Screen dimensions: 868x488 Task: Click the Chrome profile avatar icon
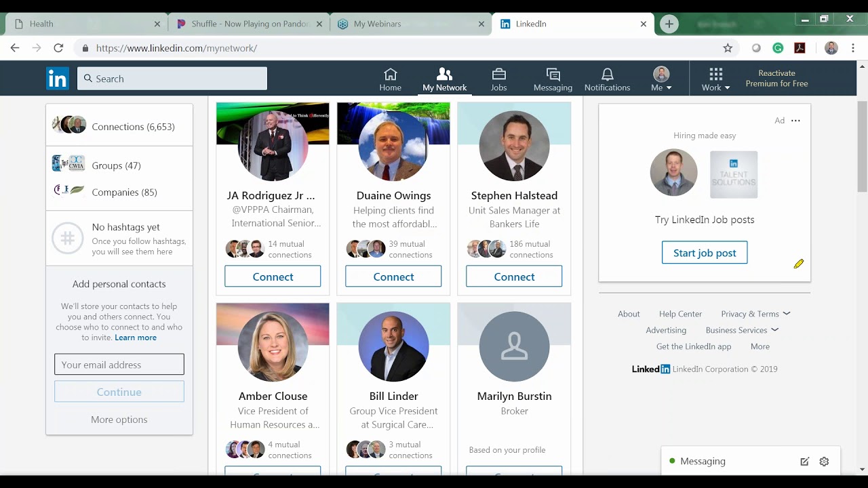coord(831,48)
